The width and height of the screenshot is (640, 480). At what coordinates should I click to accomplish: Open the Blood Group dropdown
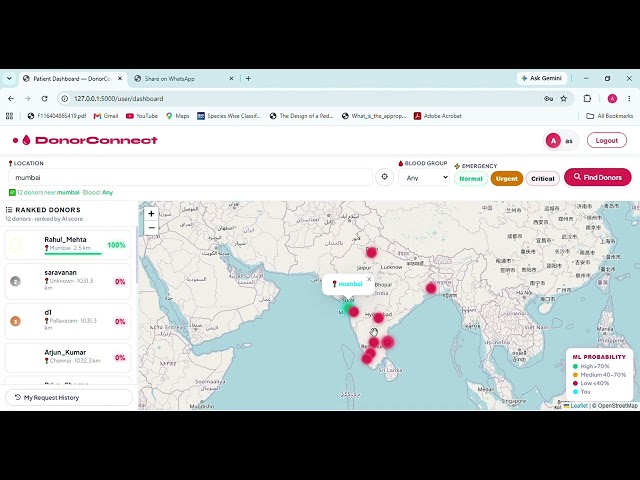pos(424,178)
